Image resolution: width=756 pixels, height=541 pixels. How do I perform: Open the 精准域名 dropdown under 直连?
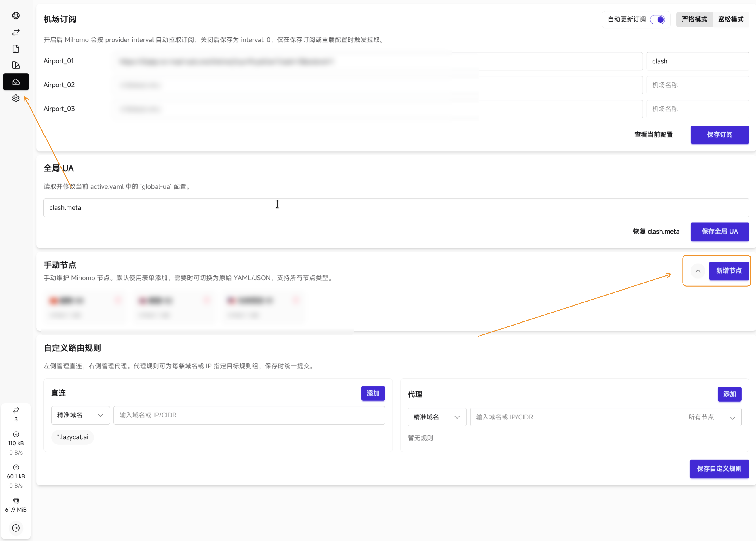(80, 415)
